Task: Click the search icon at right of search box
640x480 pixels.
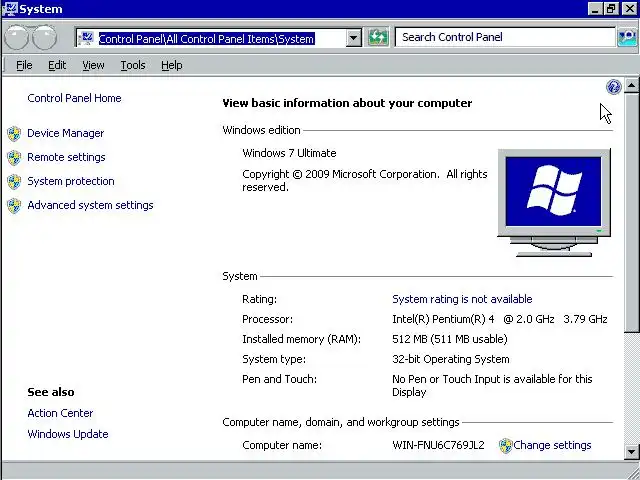Action: click(627, 38)
